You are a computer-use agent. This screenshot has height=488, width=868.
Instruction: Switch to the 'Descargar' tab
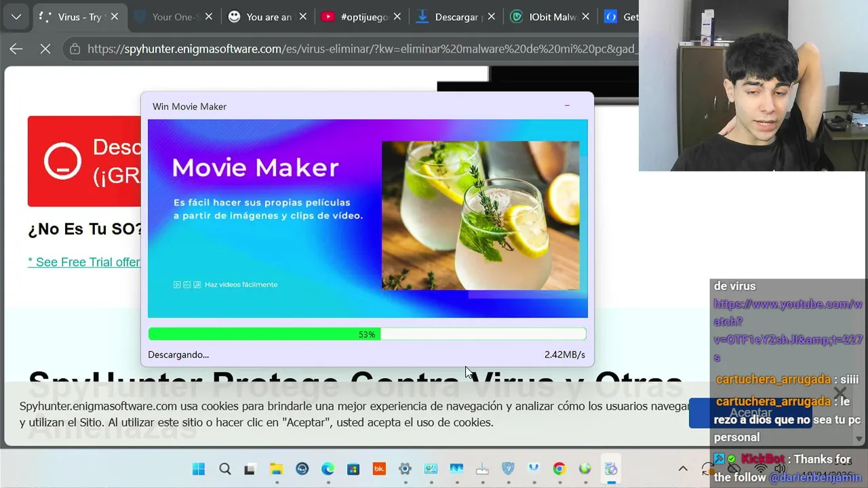pos(456,17)
